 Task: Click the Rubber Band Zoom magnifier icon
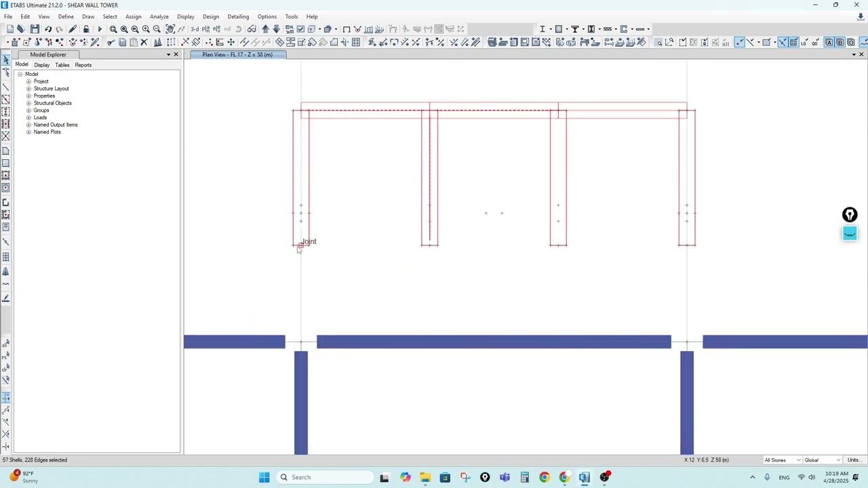113,29
